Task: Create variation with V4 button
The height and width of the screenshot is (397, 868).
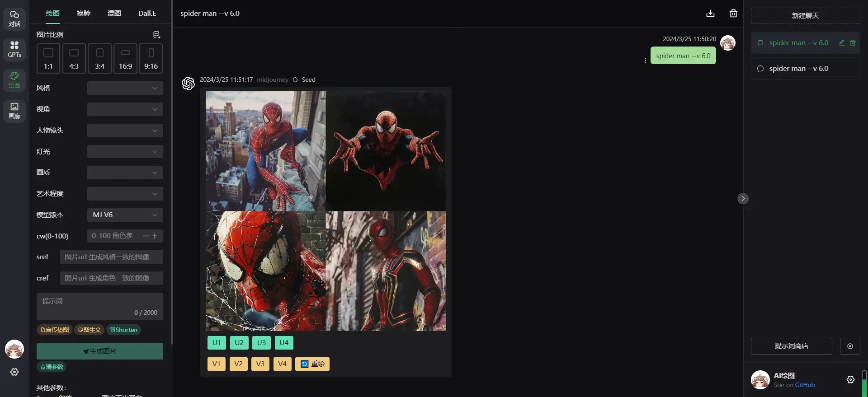Action: click(x=283, y=364)
